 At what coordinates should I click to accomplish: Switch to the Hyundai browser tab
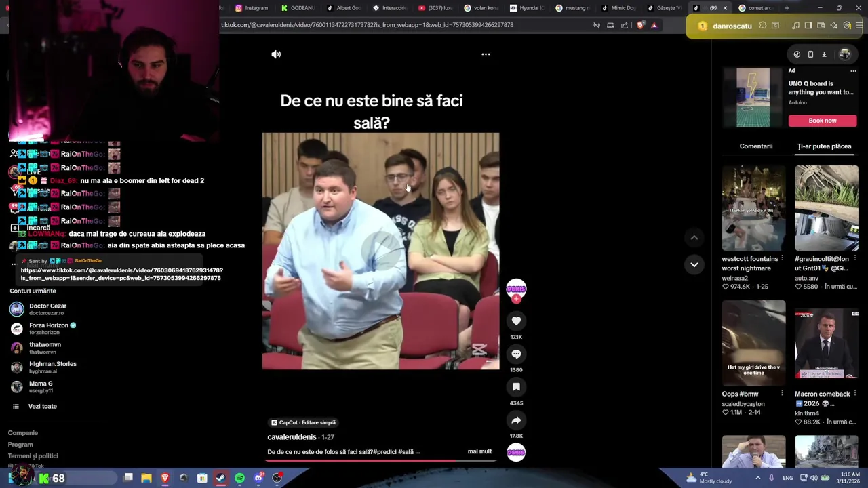pyautogui.click(x=527, y=8)
